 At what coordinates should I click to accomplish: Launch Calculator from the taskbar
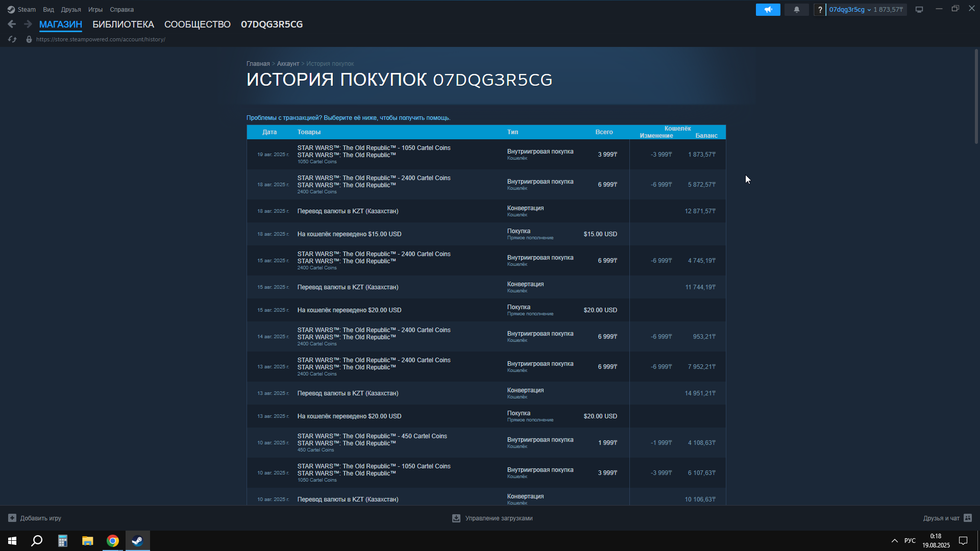pyautogui.click(x=62, y=541)
